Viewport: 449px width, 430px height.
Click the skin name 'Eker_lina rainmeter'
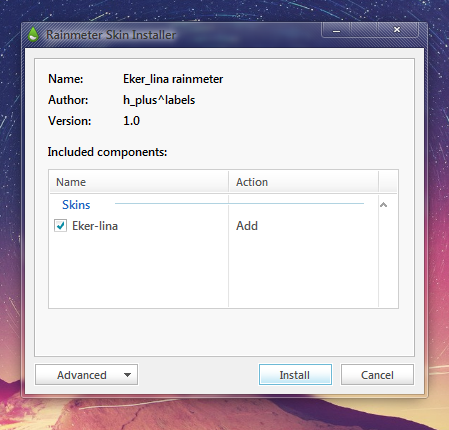pyautogui.click(x=173, y=79)
